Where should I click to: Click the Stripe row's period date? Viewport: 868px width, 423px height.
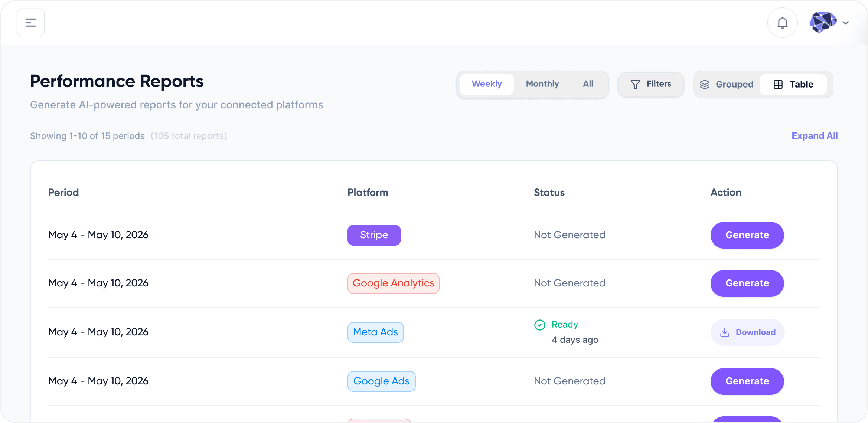coord(98,235)
